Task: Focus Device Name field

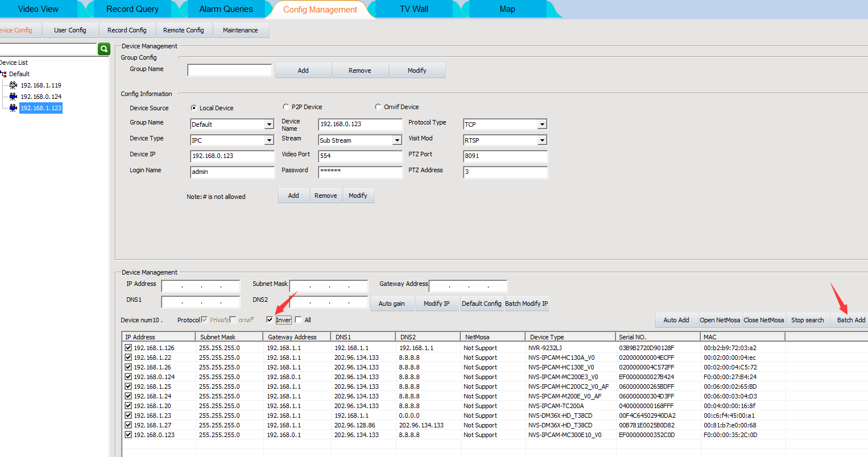Action: pos(360,124)
